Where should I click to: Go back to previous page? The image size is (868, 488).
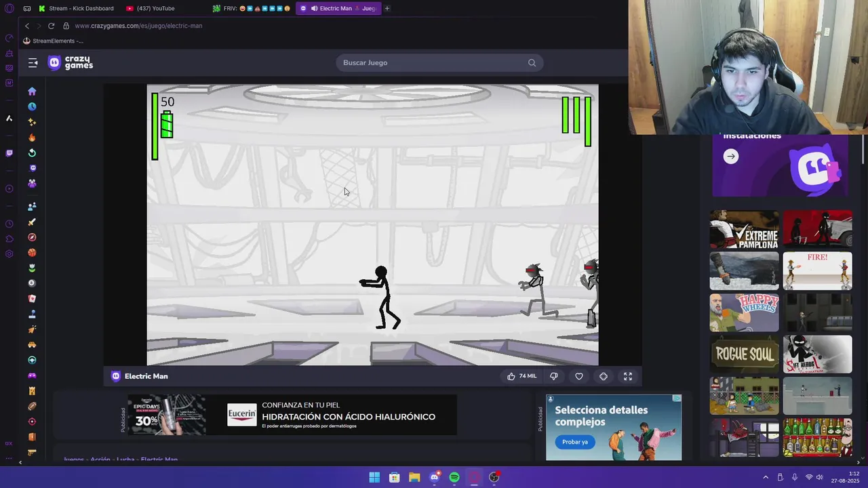(x=27, y=26)
